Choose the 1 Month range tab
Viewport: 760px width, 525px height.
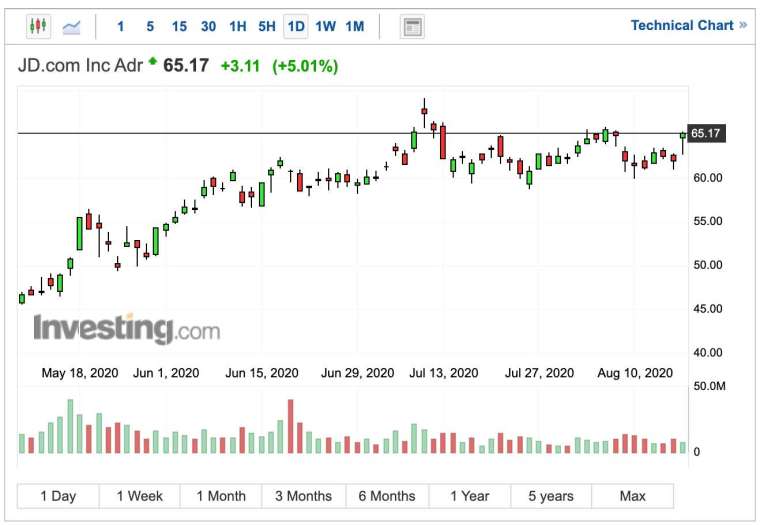coord(221,496)
